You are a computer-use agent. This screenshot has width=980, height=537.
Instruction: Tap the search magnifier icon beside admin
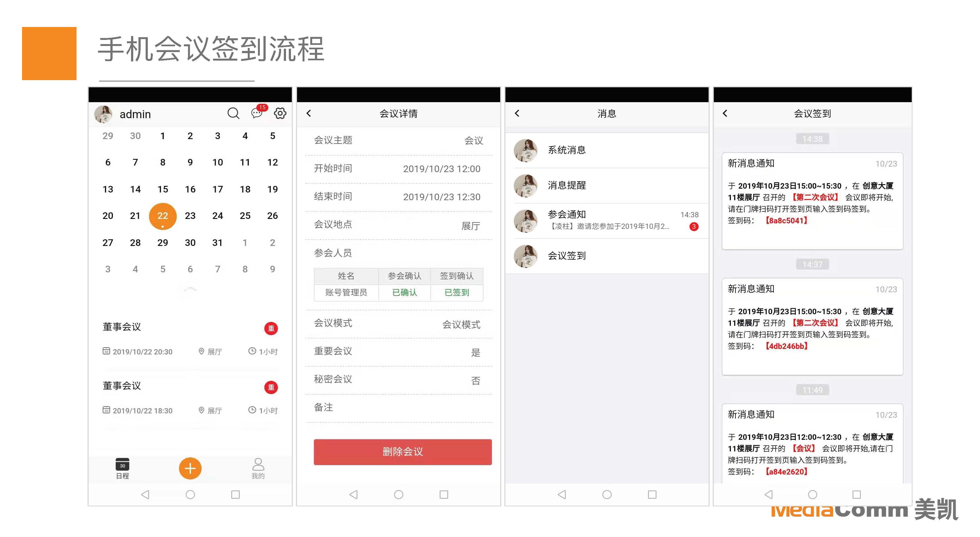tap(233, 113)
